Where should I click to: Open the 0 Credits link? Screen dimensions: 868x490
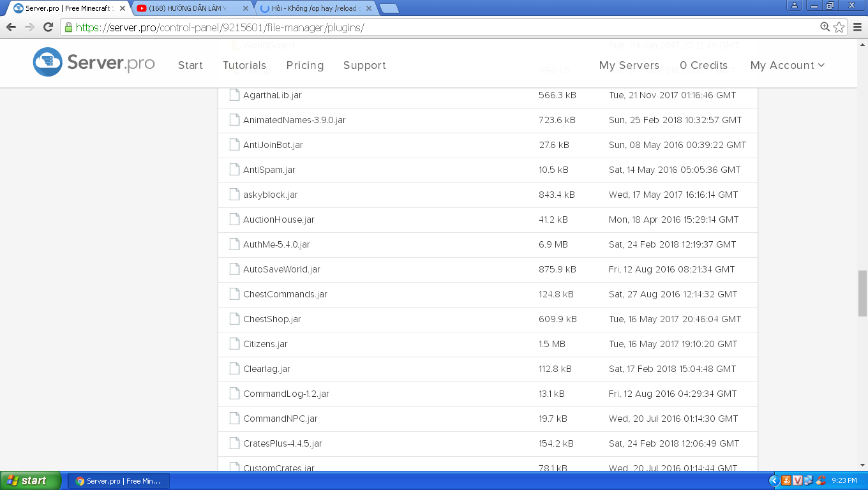[704, 65]
